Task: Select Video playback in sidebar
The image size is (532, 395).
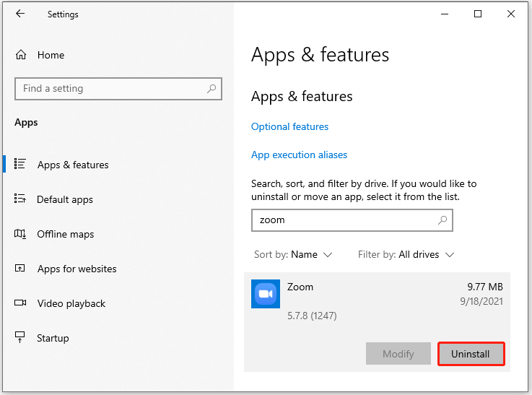Action: [71, 303]
